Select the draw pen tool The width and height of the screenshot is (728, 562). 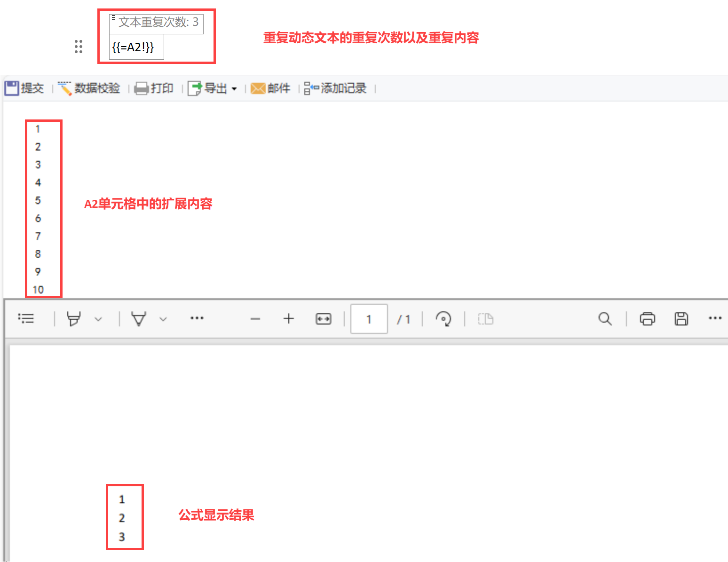(138, 318)
